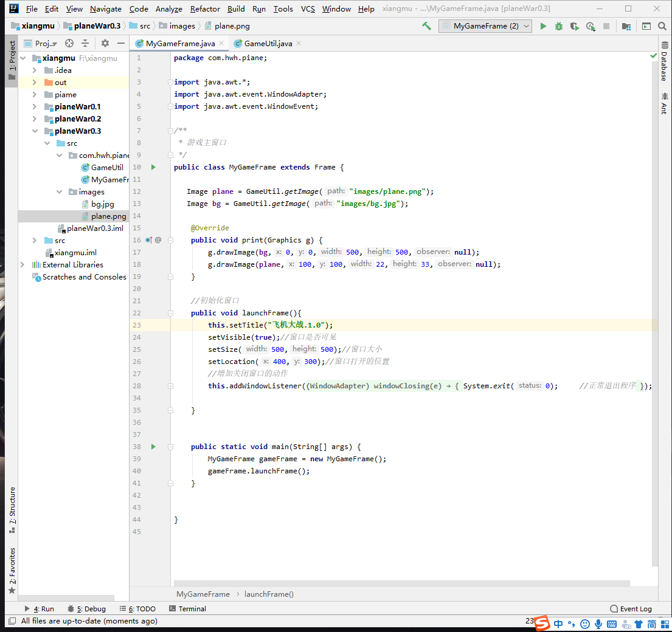Image resolution: width=672 pixels, height=632 pixels.
Task: Click launchFrame() in the editor breadcrumb
Action: [x=269, y=594]
